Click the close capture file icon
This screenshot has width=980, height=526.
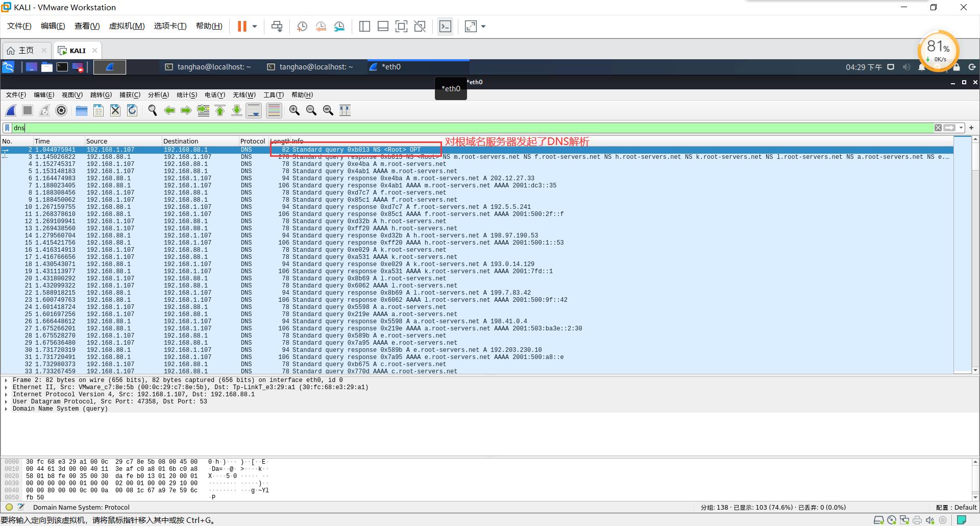(x=115, y=110)
